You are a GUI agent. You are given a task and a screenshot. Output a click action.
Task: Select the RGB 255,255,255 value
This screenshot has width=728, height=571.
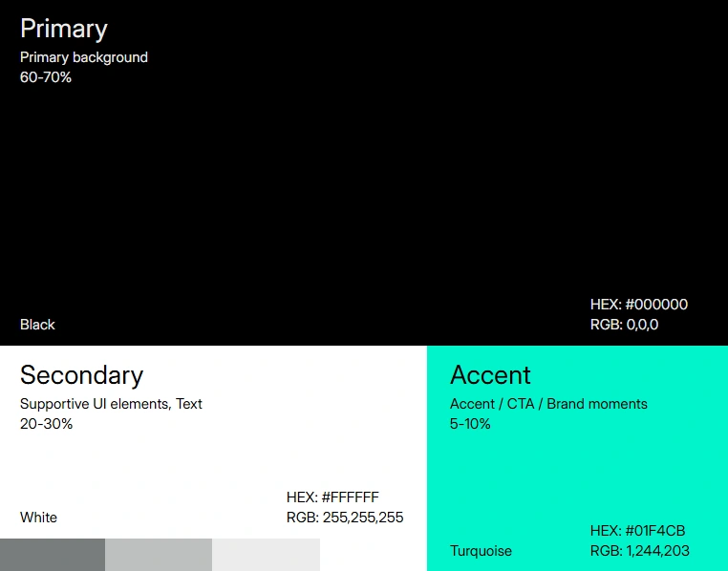(x=345, y=518)
